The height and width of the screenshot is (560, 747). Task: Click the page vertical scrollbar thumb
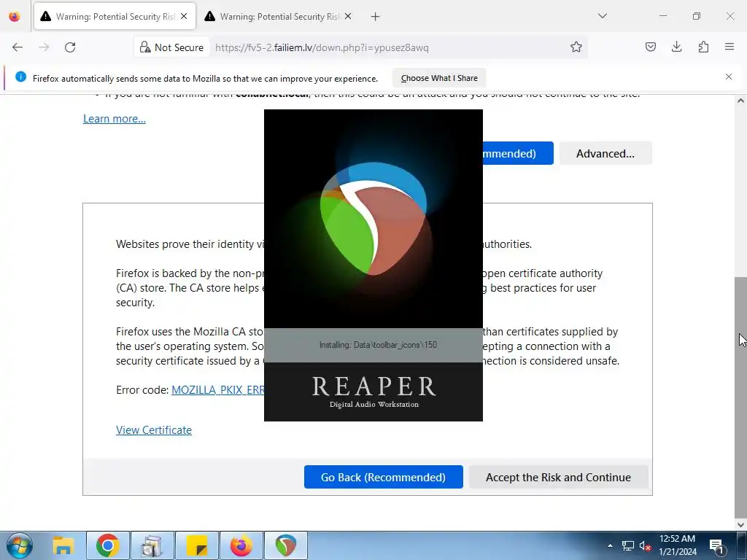click(x=740, y=396)
